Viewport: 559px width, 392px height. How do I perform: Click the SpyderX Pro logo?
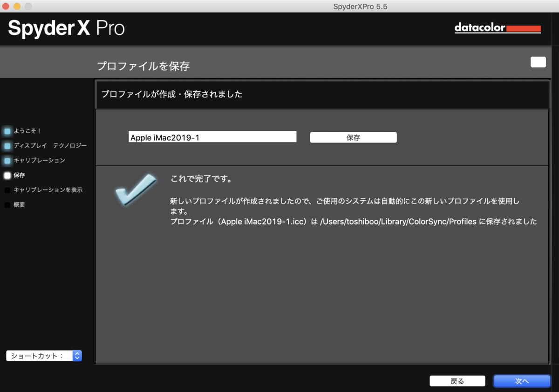point(65,28)
